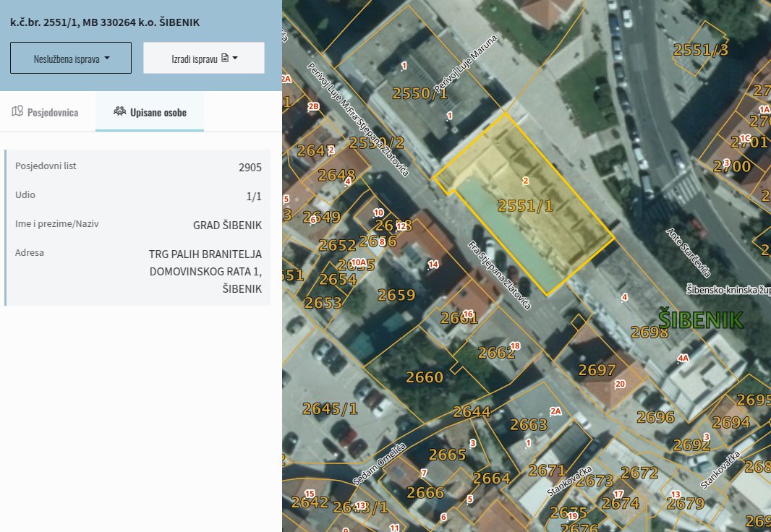Select highlighted parcel 2551/1 on map

pyautogui.click(x=525, y=206)
